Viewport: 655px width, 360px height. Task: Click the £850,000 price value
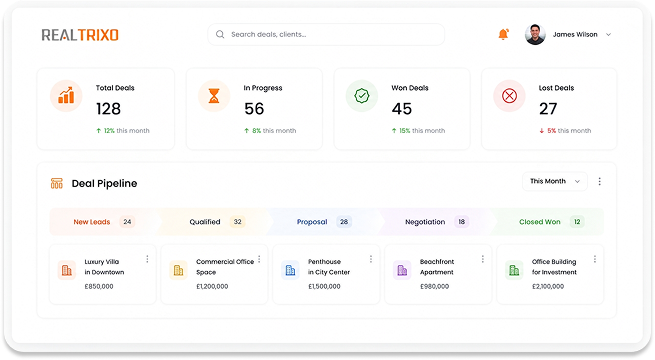click(99, 286)
